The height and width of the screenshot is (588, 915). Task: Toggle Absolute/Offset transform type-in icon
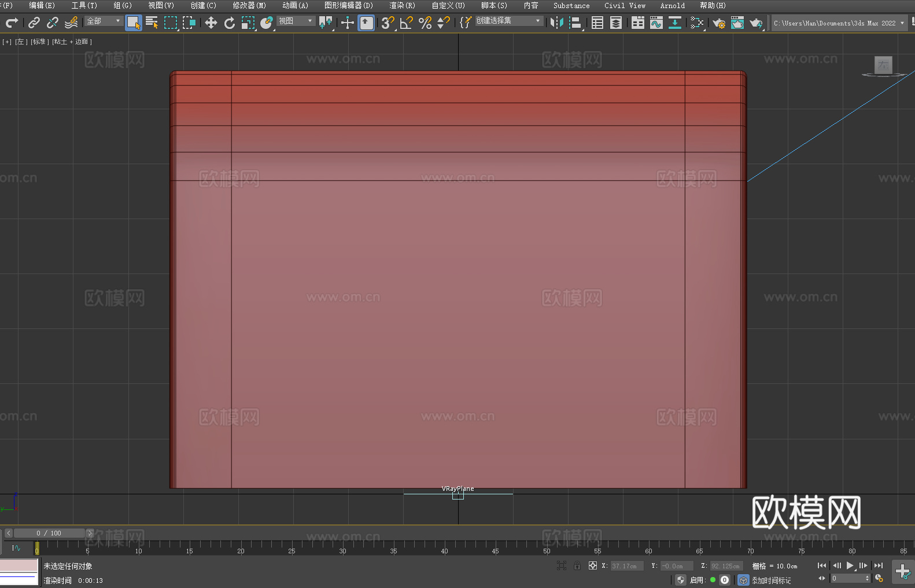pos(593,565)
